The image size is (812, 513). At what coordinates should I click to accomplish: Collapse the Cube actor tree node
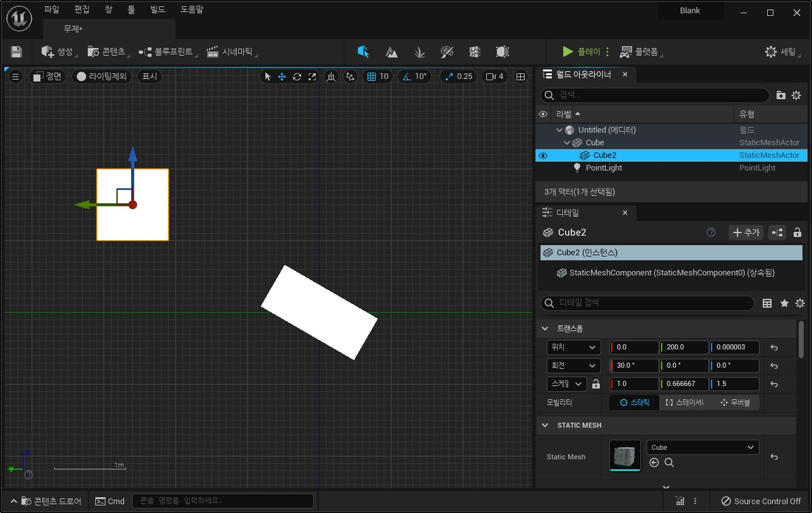567,143
